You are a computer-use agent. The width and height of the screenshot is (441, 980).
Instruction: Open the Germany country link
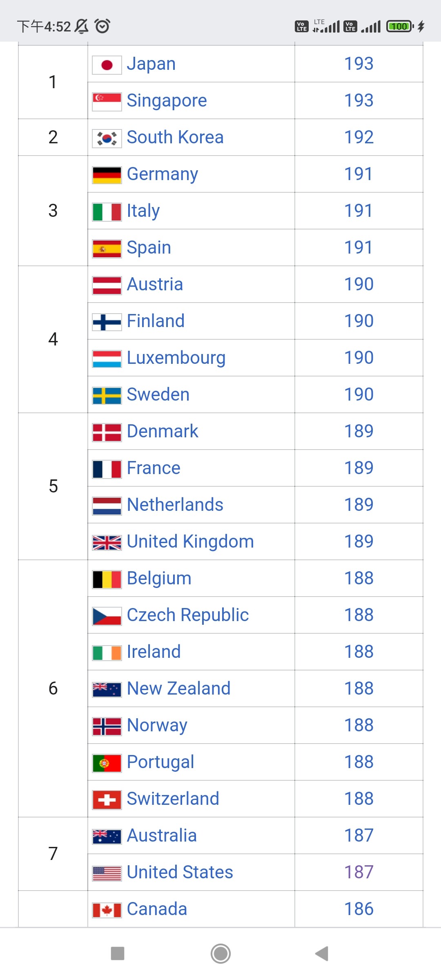point(163,174)
